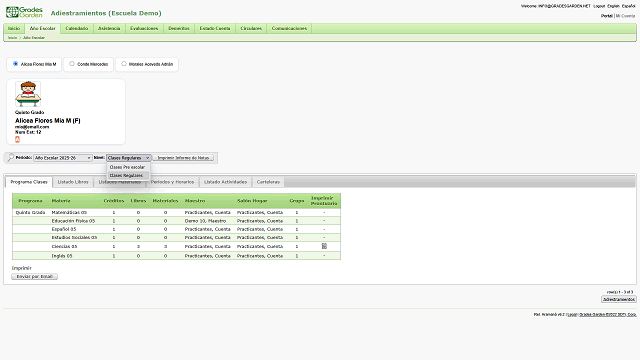Screen dimensions: 640x360
Task: Click Matemáticas 05 row text
Action: pos(69,213)
